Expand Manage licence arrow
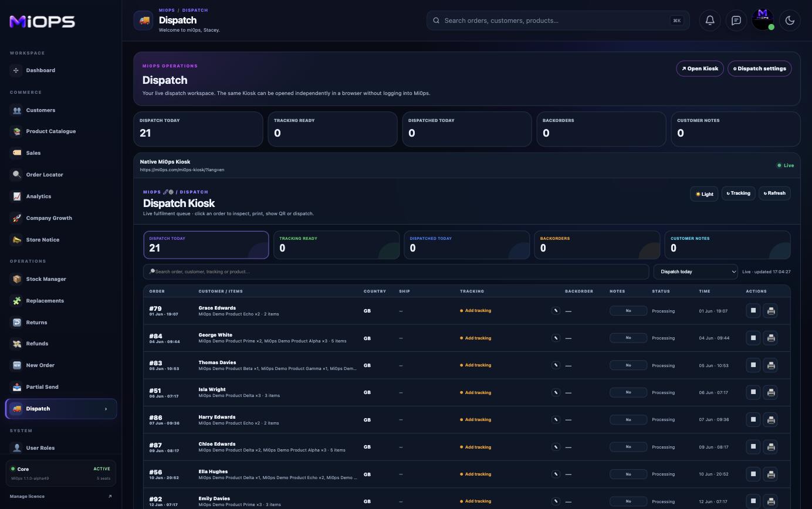Screen dimensions: 812x509 110,496
